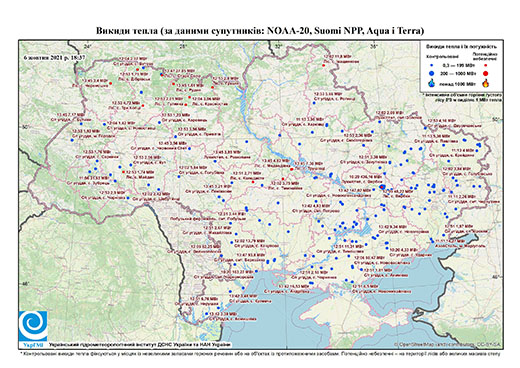Image resolution: width=520 pixels, height=368 pixels.
Task: Click the УкрГМІ spiral logo
Action: click(x=33, y=326)
